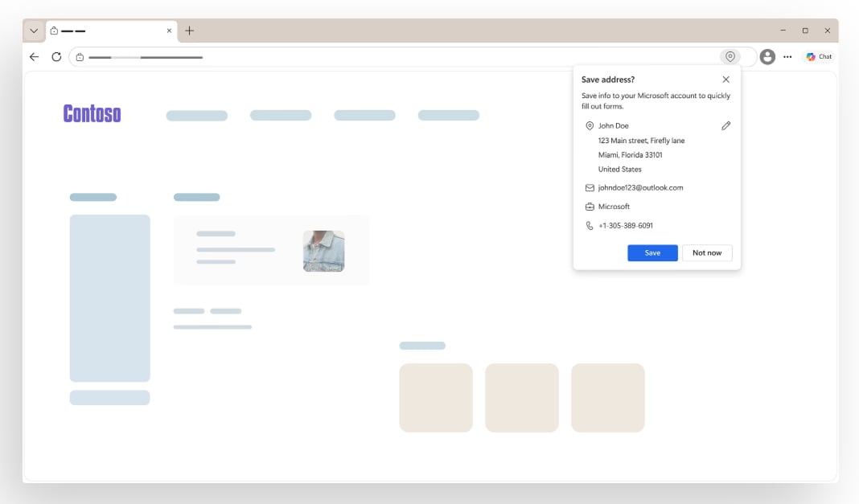859x504 pixels.
Task: Edit the address with pencil icon
Action: click(725, 126)
